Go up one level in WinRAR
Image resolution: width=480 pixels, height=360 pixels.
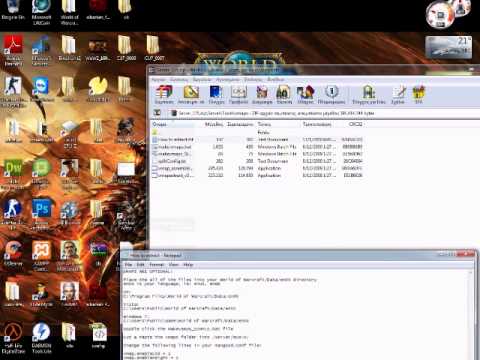pyautogui.click(x=157, y=113)
